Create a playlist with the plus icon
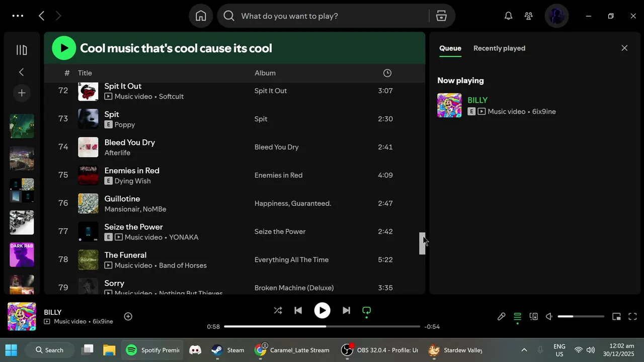This screenshot has height=362, width=644. [22, 93]
